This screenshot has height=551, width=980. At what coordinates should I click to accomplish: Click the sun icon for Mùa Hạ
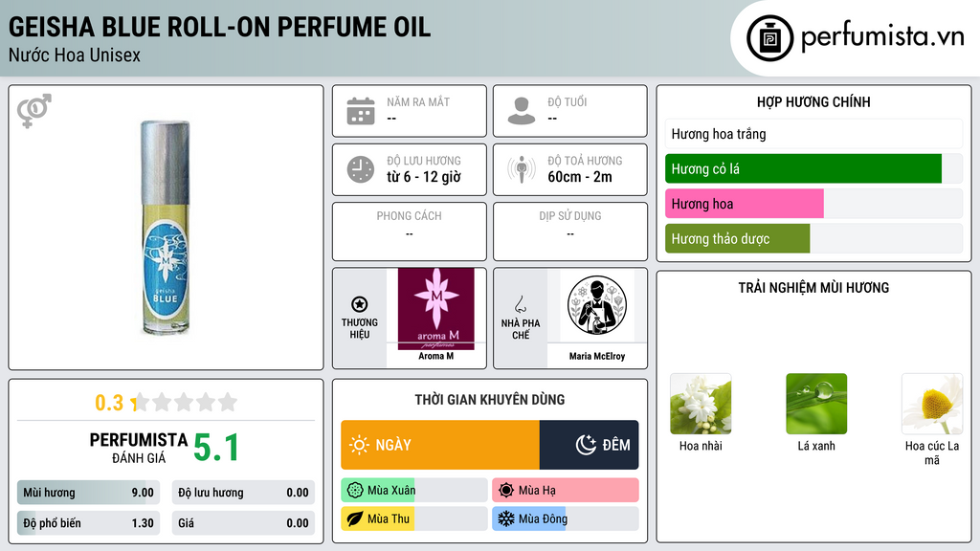pyautogui.click(x=506, y=491)
